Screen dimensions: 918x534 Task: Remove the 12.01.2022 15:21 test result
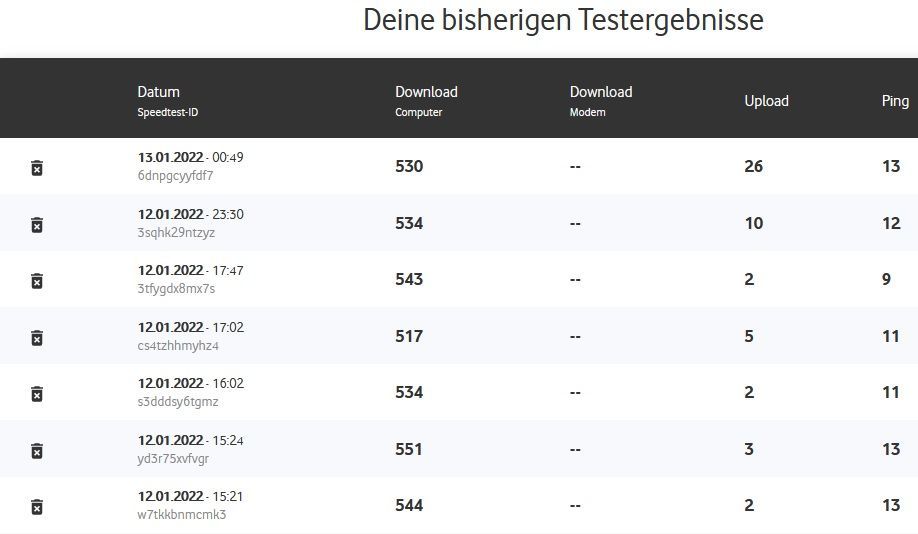(x=37, y=507)
